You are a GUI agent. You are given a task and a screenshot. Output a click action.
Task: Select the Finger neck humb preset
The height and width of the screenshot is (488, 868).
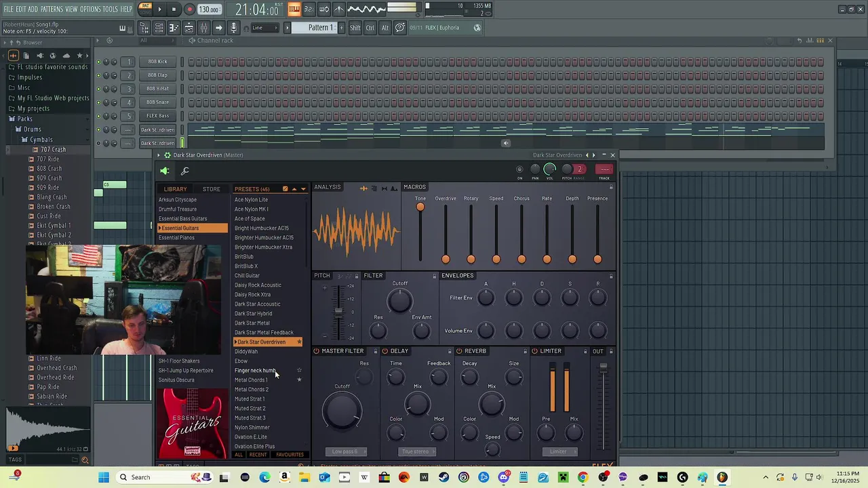tap(255, 371)
